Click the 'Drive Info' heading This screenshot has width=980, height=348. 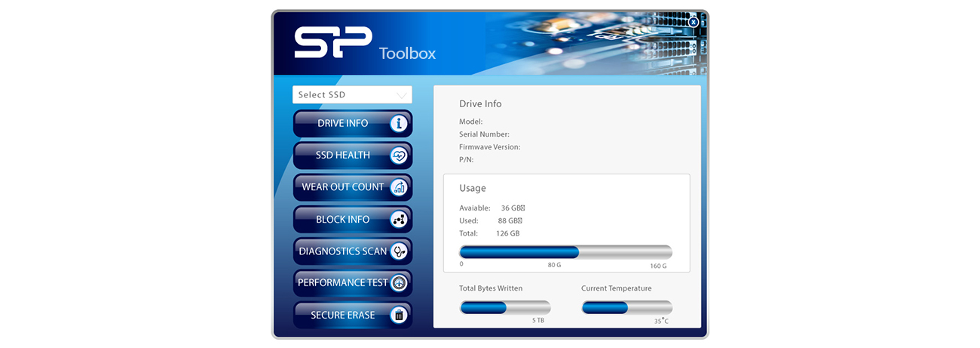(480, 103)
